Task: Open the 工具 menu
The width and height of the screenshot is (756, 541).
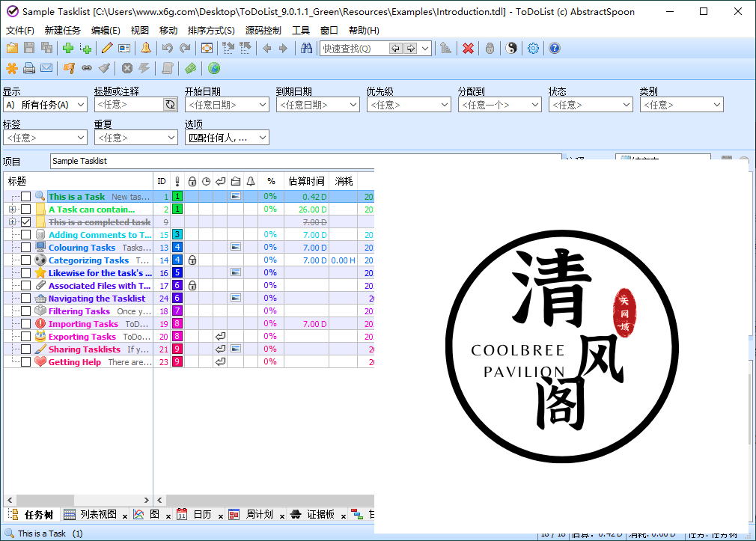Action: click(301, 31)
